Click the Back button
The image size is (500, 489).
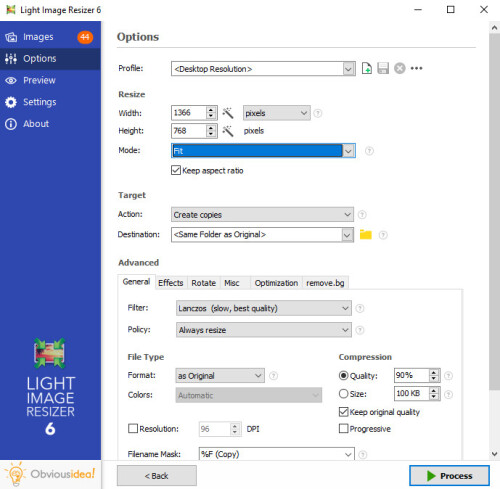[x=157, y=476]
